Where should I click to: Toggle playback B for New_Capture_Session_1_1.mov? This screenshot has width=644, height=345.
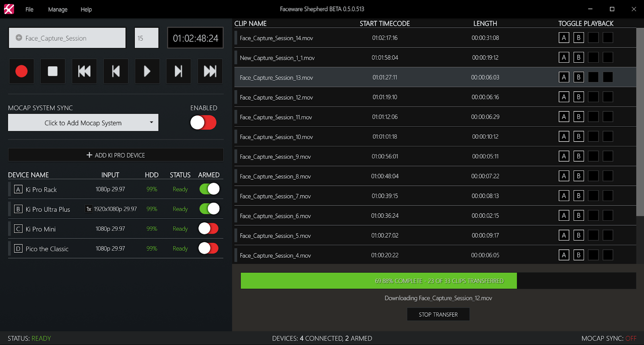point(578,57)
